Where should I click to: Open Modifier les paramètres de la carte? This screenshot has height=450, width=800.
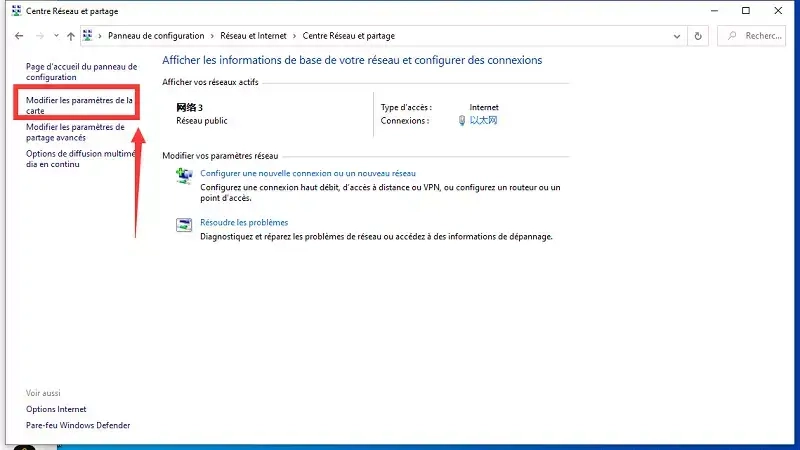(x=79, y=105)
